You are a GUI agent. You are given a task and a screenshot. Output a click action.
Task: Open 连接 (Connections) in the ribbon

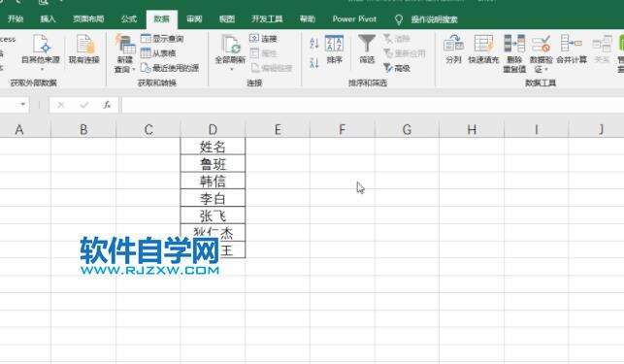[x=263, y=39]
